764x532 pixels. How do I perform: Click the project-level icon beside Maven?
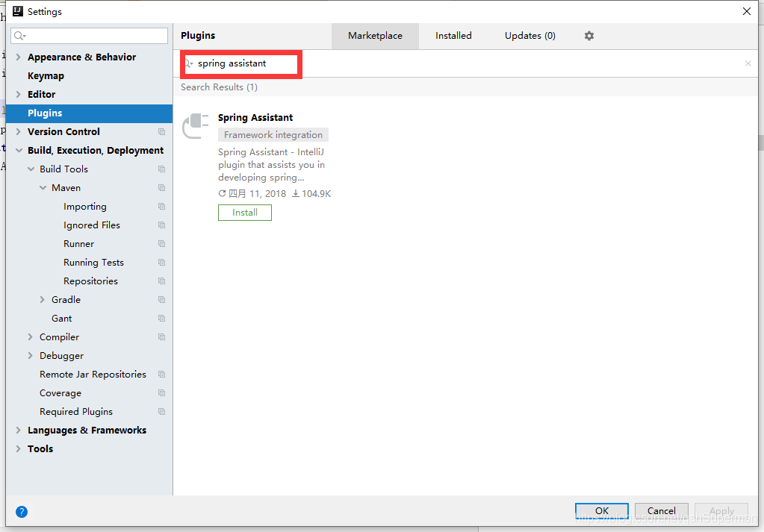click(x=162, y=188)
